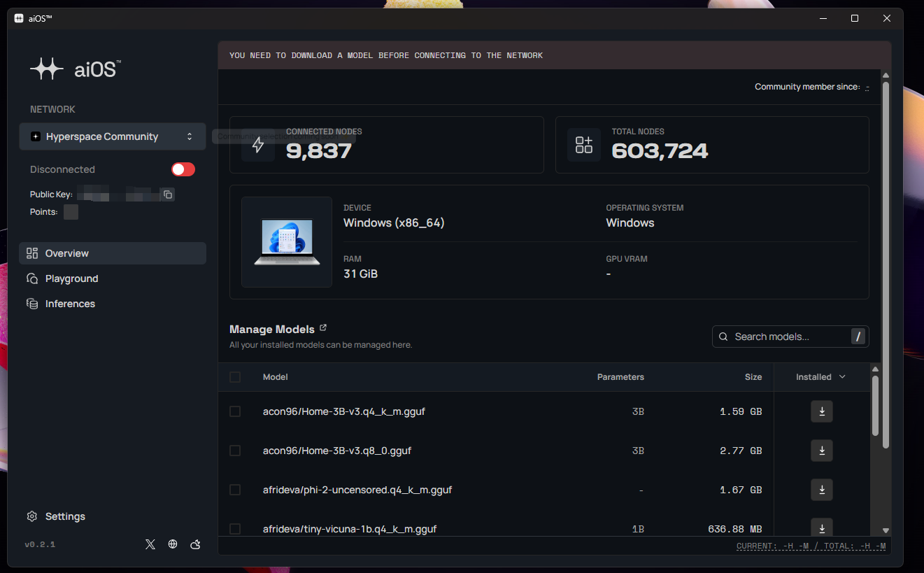Copy the public key to clipboard
924x573 pixels.
(x=168, y=194)
